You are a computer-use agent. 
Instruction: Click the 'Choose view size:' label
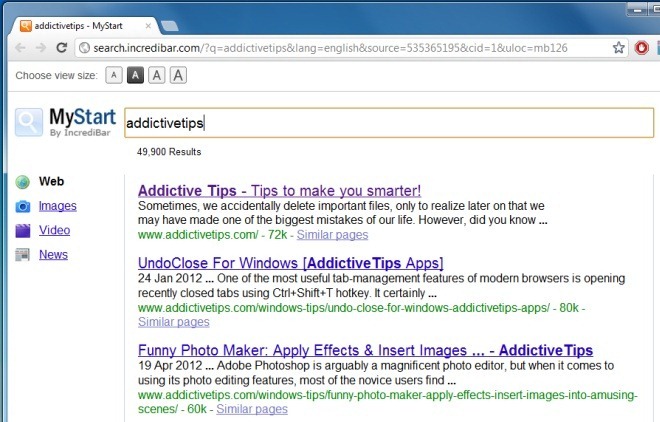tap(56, 76)
